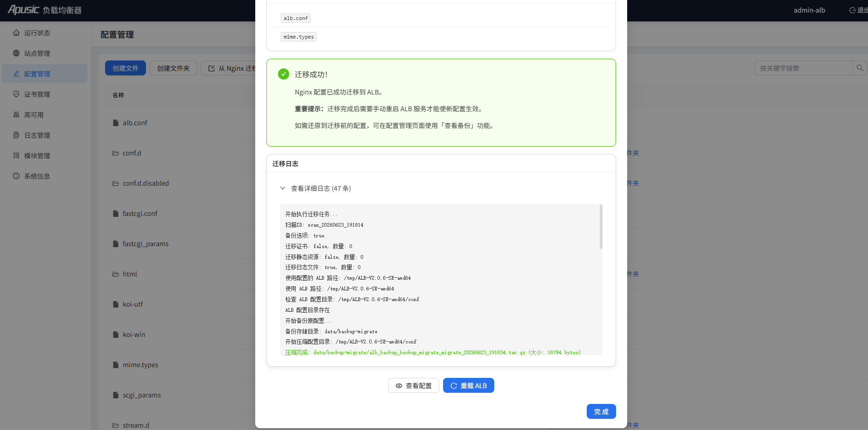Open mime.types file in list
The image size is (868, 430).
(x=140, y=365)
